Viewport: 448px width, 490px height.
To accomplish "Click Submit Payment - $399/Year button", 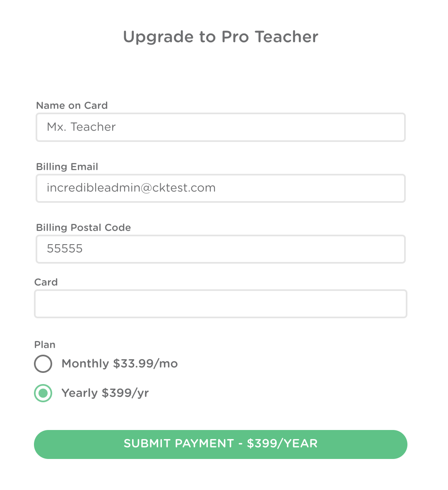I will pos(220,443).
